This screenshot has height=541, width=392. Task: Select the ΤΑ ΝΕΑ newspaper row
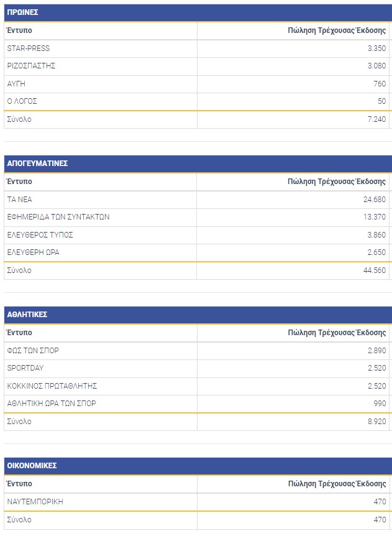[19, 200]
